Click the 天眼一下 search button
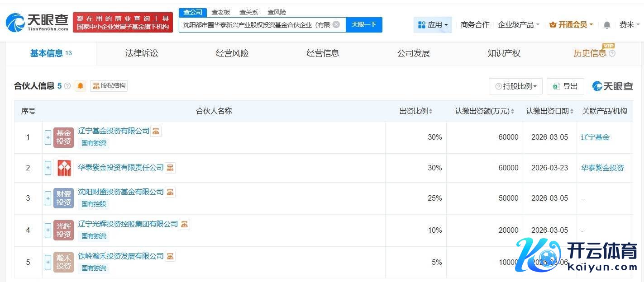 (364, 25)
